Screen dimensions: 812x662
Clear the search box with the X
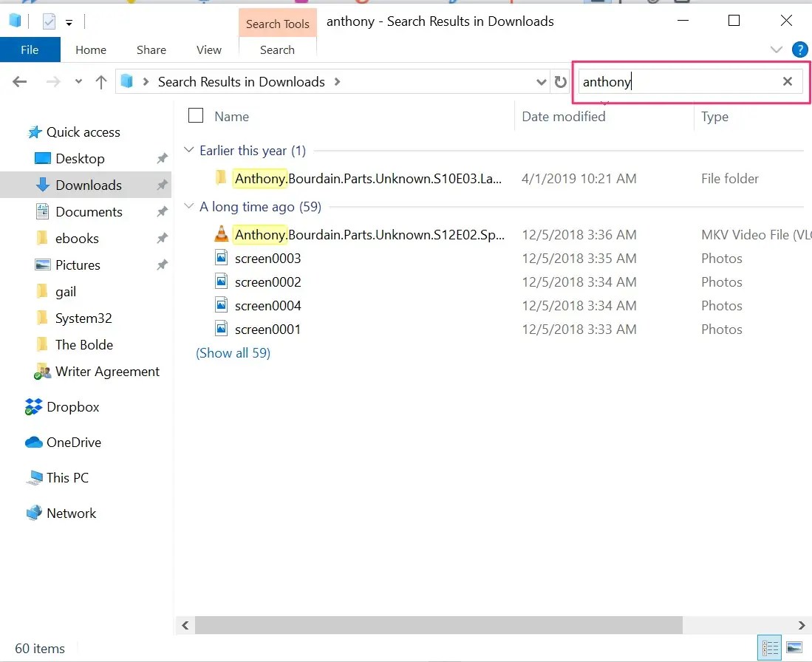(788, 81)
